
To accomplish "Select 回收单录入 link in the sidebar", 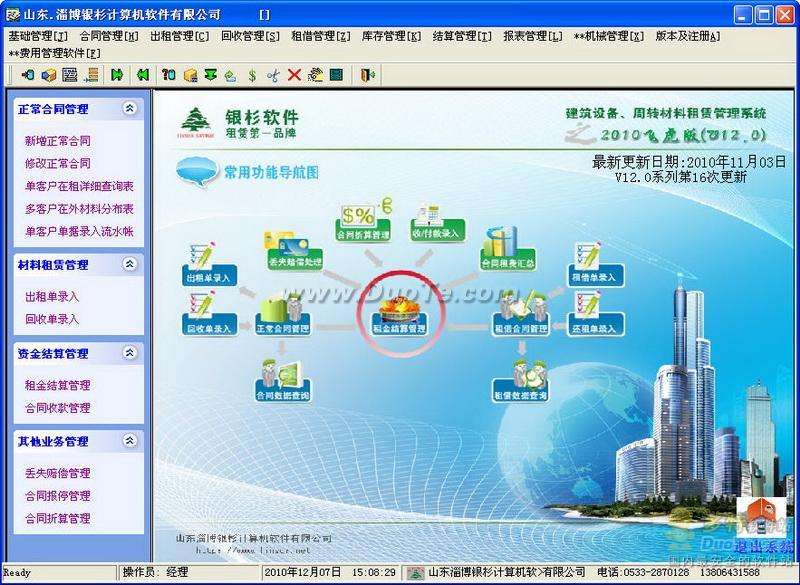I will coord(52,319).
